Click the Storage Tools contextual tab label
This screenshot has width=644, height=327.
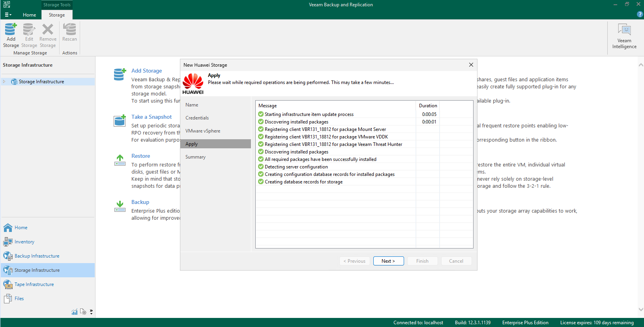(57, 5)
